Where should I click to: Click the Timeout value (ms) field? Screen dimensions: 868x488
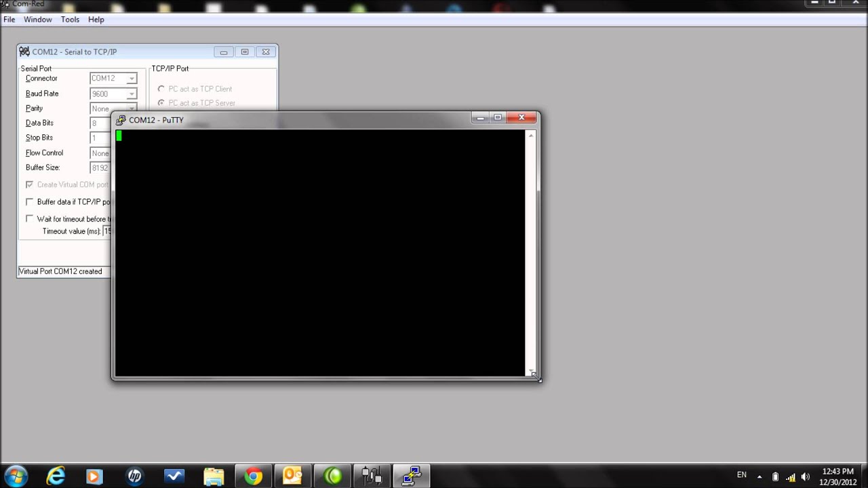107,231
